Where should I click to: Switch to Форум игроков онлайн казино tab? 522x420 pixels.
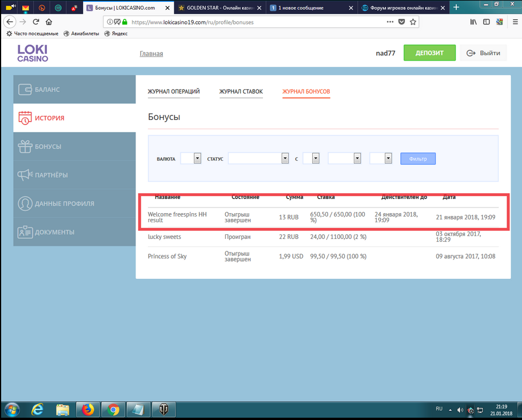click(403, 7)
